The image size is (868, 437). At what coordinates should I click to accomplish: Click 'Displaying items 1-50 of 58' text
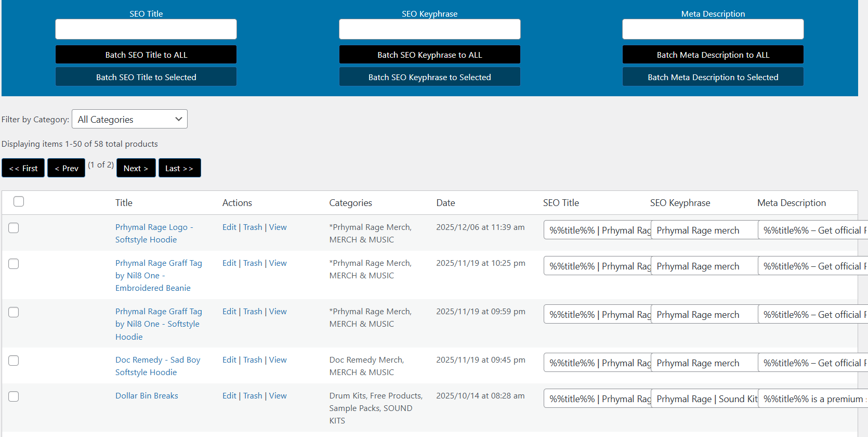80,144
